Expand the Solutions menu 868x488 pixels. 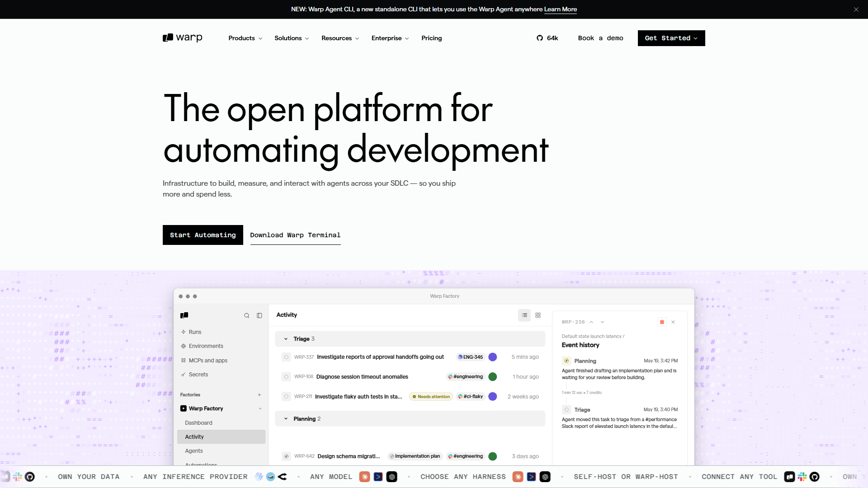tap(292, 38)
